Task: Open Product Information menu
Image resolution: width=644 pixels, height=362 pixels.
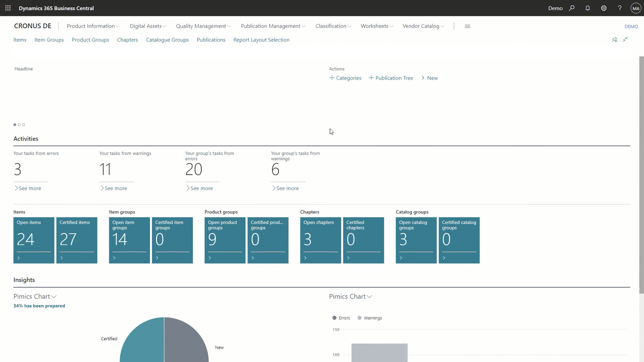Action: pyautogui.click(x=93, y=26)
